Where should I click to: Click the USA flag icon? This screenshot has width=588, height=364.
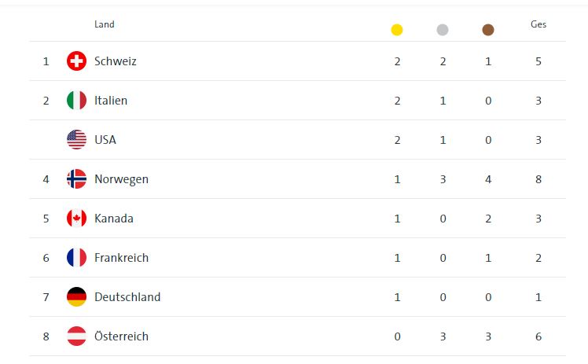(x=76, y=140)
